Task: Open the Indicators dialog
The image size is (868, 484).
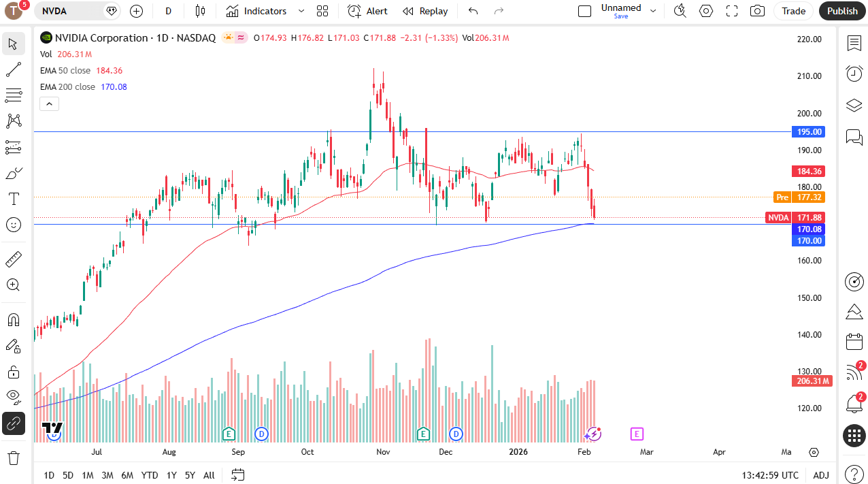Action: [x=256, y=11]
